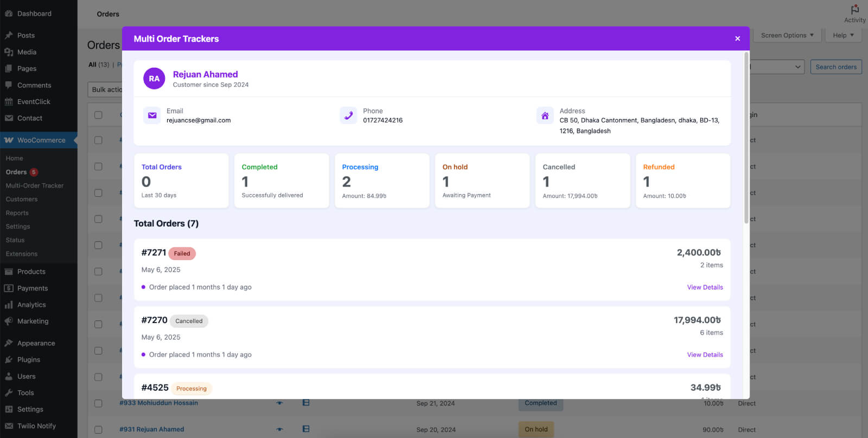Tick the select-all checkbox in orders table header
The image size is (868, 438).
[x=98, y=115]
